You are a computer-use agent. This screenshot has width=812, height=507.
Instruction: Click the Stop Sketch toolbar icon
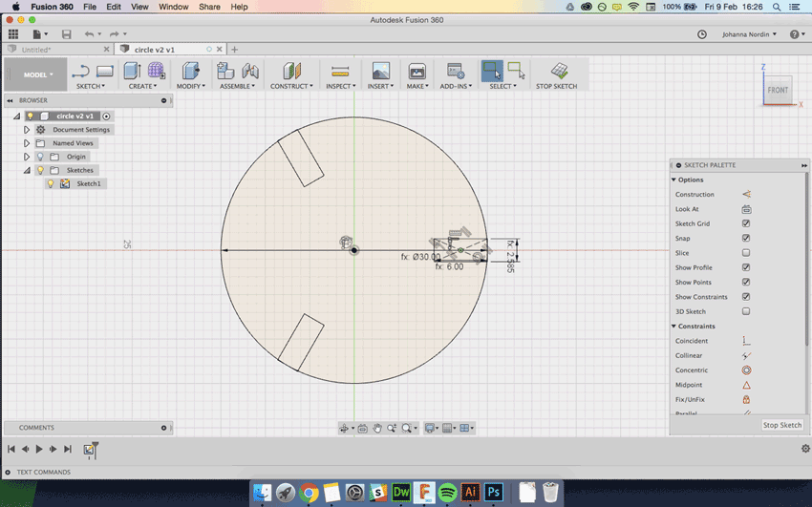[x=559, y=71]
